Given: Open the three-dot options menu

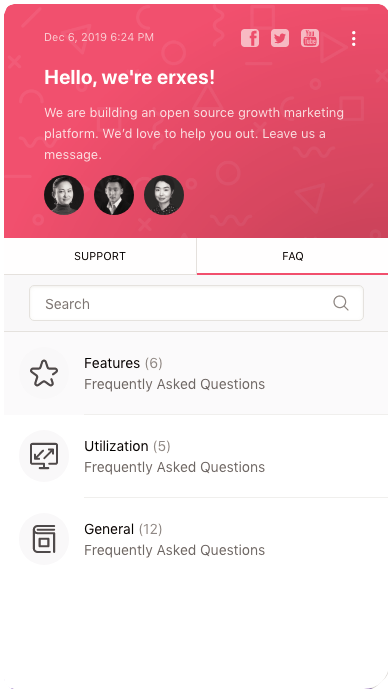Looking at the screenshot, I should coord(354,39).
